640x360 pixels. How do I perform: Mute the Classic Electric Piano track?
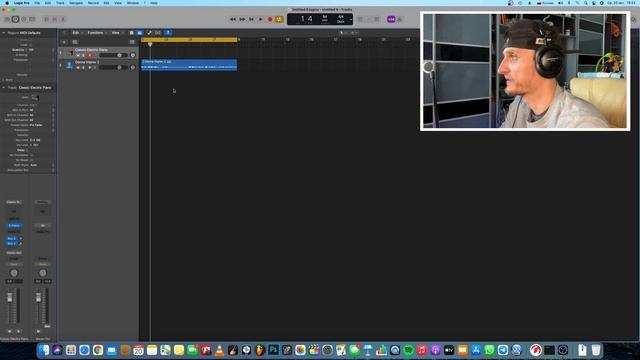click(78, 55)
